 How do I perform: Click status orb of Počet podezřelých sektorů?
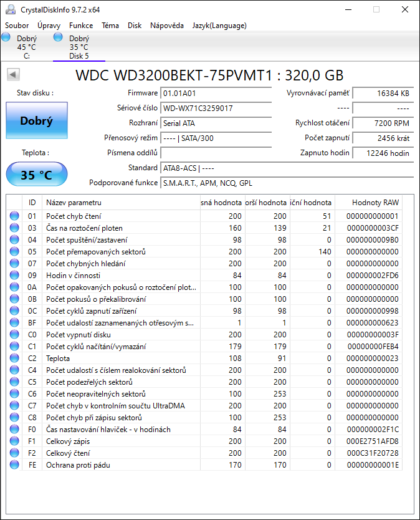click(x=14, y=382)
